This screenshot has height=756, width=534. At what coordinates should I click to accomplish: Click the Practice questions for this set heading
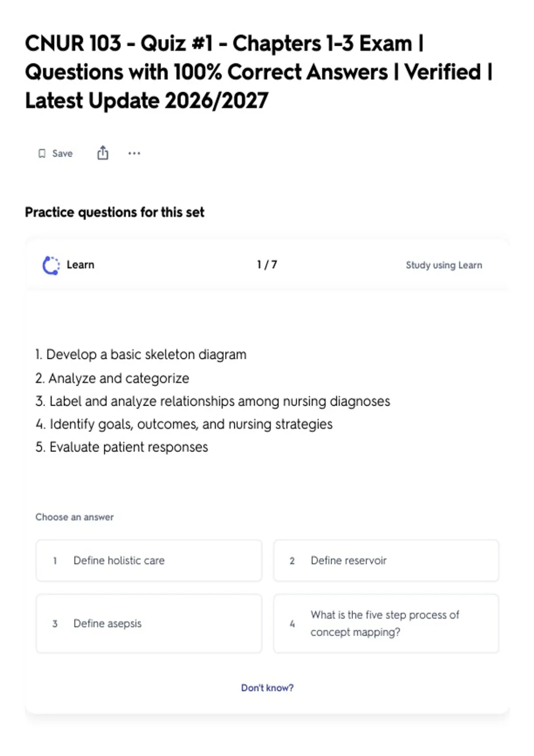coord(114,212)
